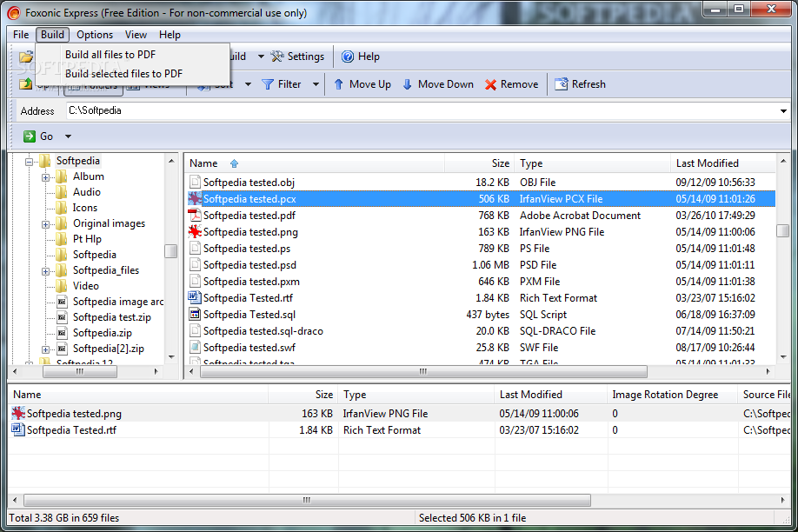The width and height of the screenshot is (798, 532).
Task: Click the file list vertical scrollbar thumb
Action: click(782, 230)
